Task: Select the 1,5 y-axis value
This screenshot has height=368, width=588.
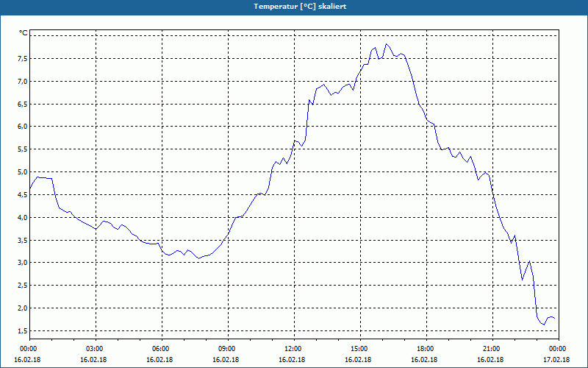Action: coord(23,330)
